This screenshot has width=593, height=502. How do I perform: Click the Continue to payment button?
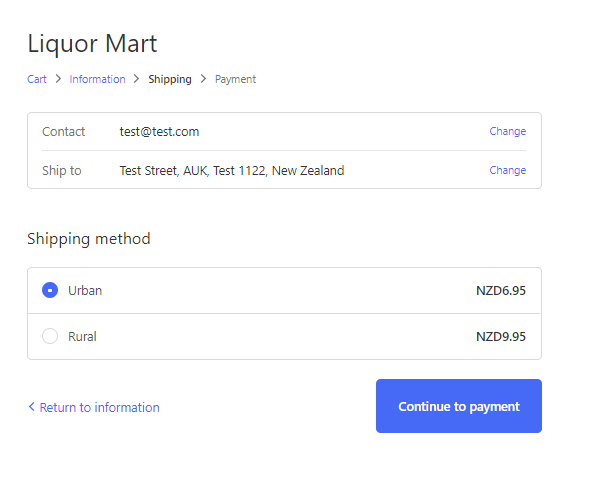tap(459, 406)
